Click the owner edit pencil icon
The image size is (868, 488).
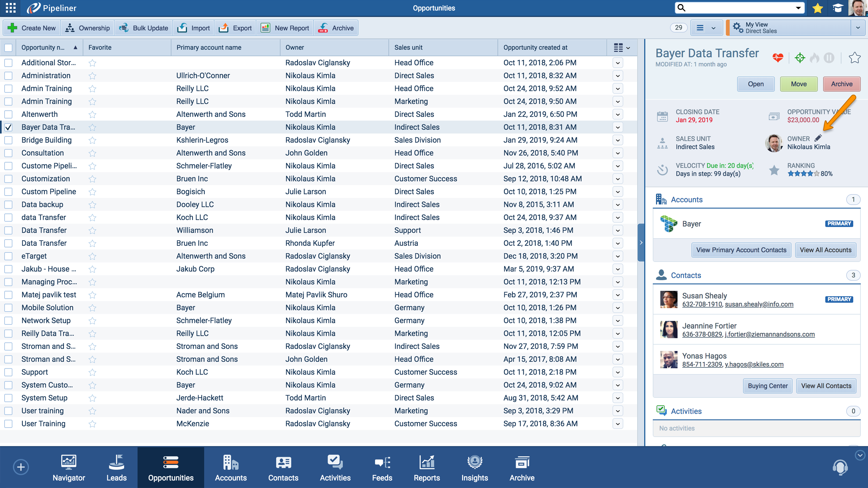tap(819, 138)
